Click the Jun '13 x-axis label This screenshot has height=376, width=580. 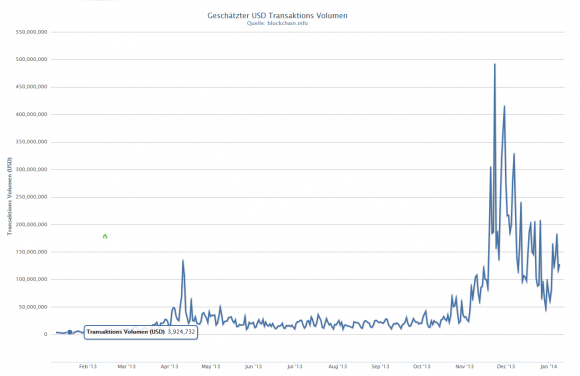click(253, 366)
